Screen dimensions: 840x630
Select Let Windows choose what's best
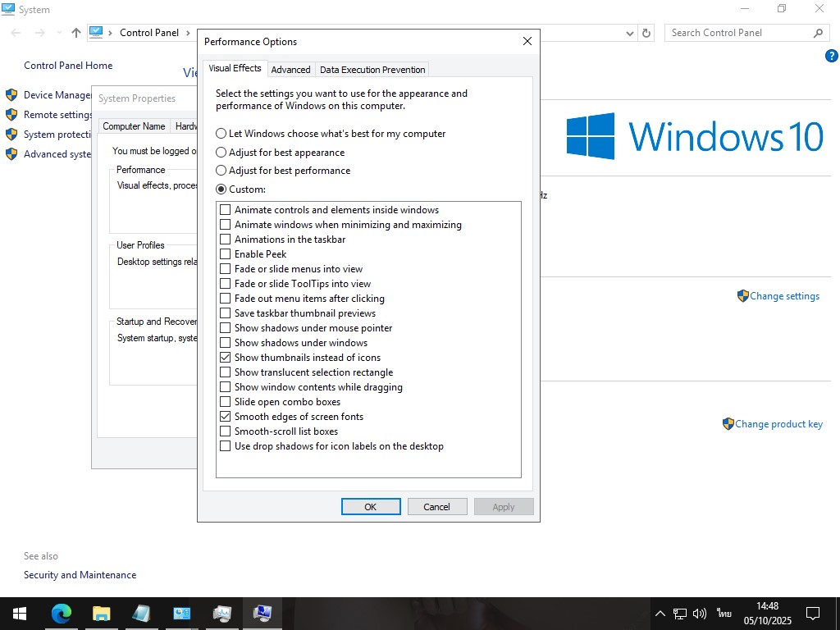point(331,134)
